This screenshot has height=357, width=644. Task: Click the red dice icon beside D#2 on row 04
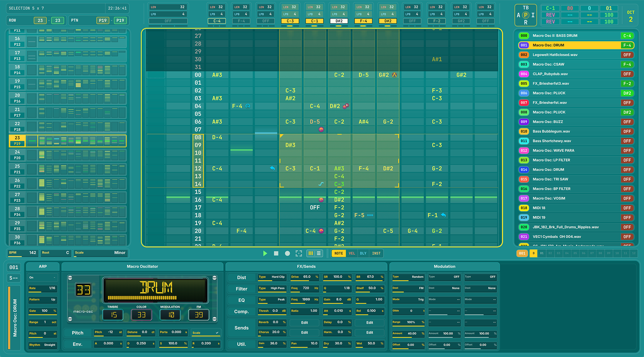coord(346,106)
